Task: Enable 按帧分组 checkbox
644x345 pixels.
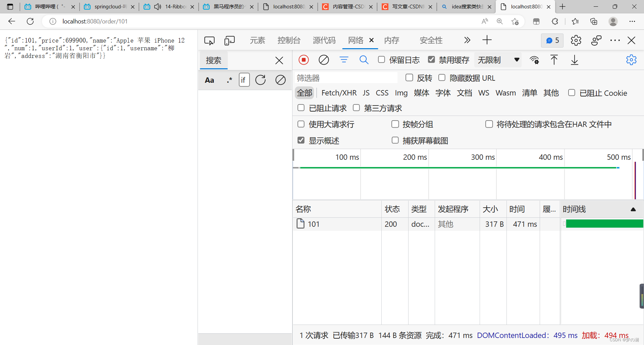Action: coord(395,124)
